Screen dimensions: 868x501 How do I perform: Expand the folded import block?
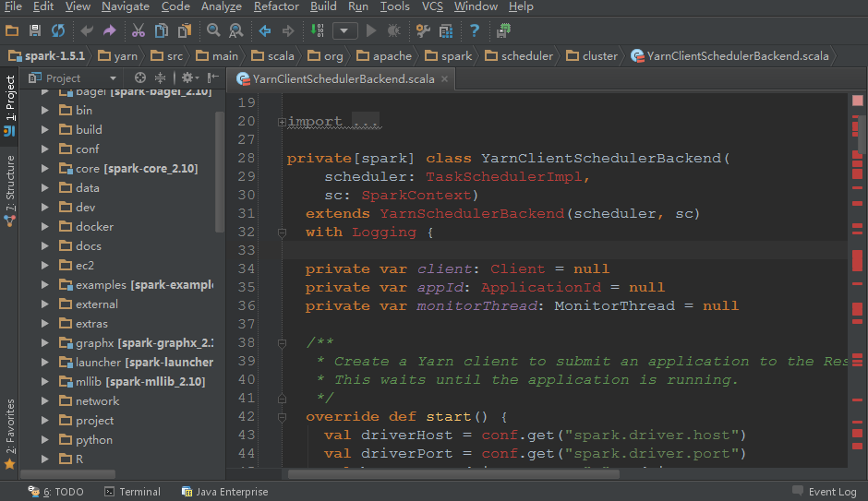(282, 122)
